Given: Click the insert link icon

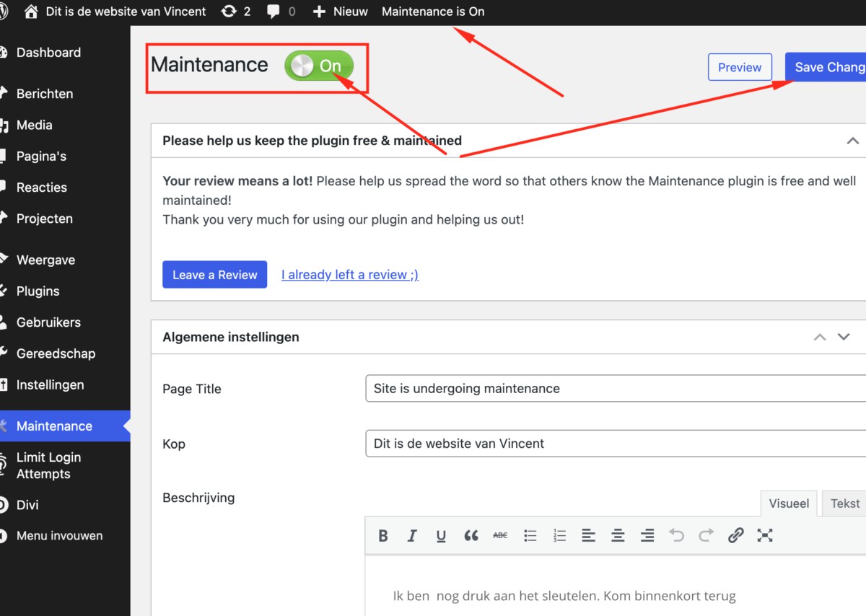Looking at the screenshot, I should click(x=735, y=535).
